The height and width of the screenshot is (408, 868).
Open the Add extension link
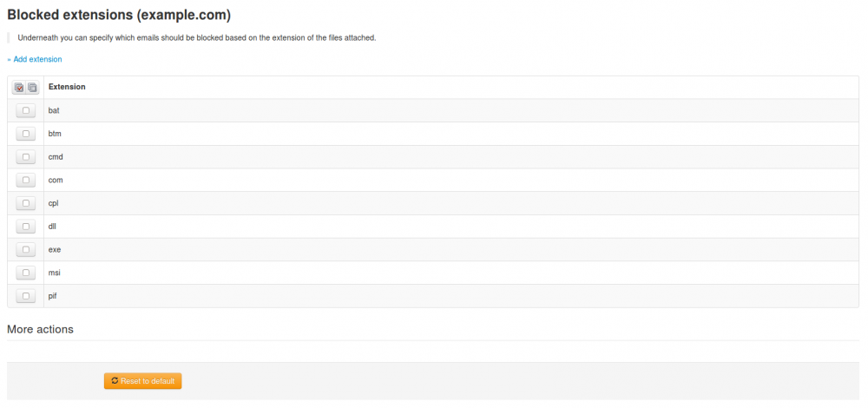(35, 59)
